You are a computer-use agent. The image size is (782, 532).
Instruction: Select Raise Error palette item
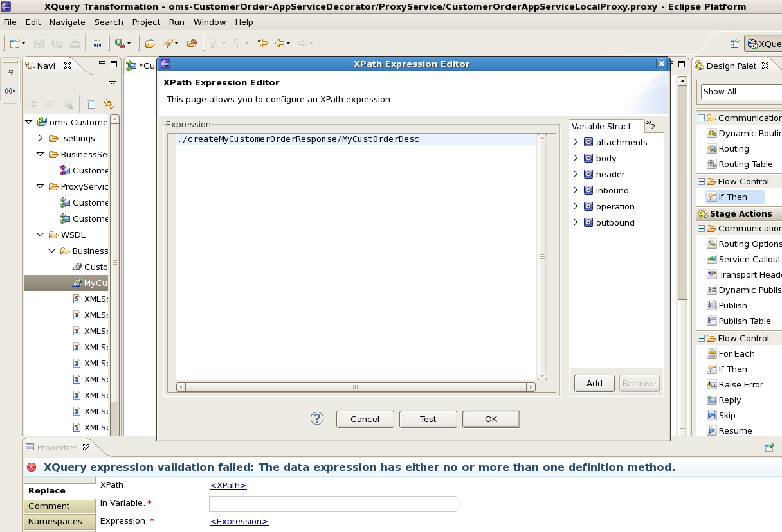tap(734, 384)
